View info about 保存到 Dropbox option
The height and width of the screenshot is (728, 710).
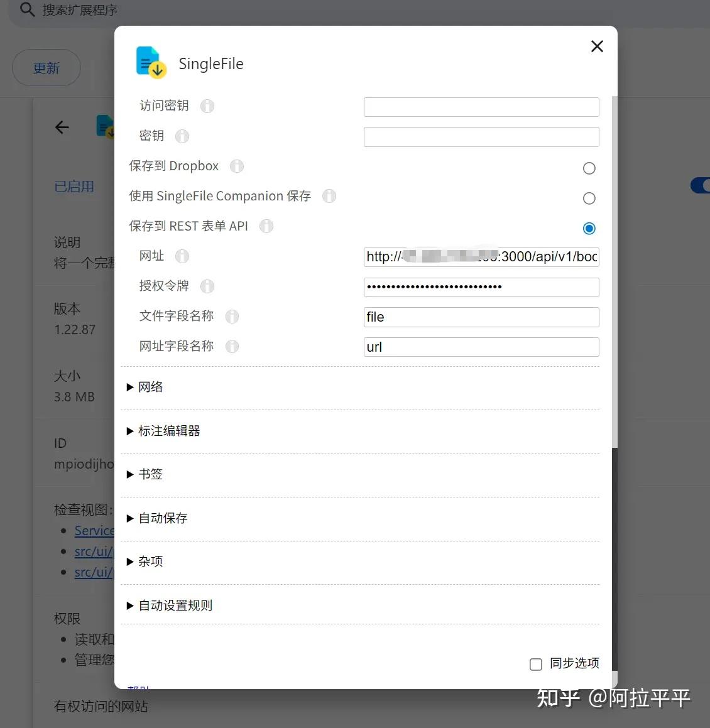click(236, 166)
